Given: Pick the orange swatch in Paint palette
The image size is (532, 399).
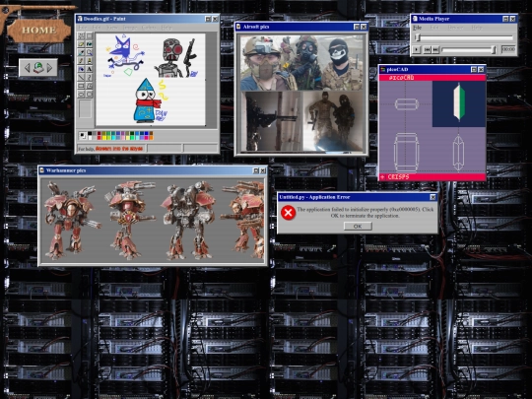Looking at the screenshot, I should pyautogui.click(x=152, y=138).
